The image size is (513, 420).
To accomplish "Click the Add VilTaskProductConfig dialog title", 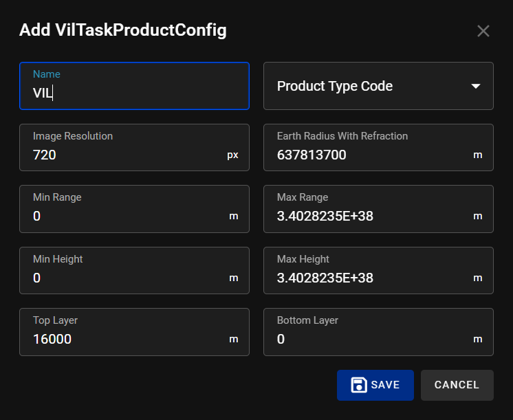I will [x=122, y=30].
